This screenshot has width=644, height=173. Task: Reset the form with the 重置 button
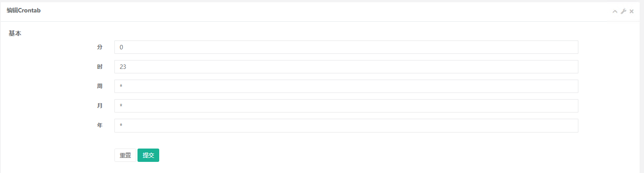125,155
